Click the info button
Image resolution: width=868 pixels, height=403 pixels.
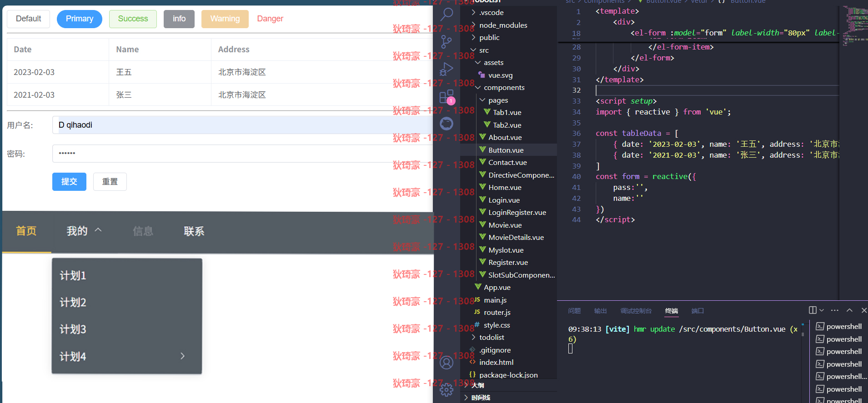tap(179, 19)
